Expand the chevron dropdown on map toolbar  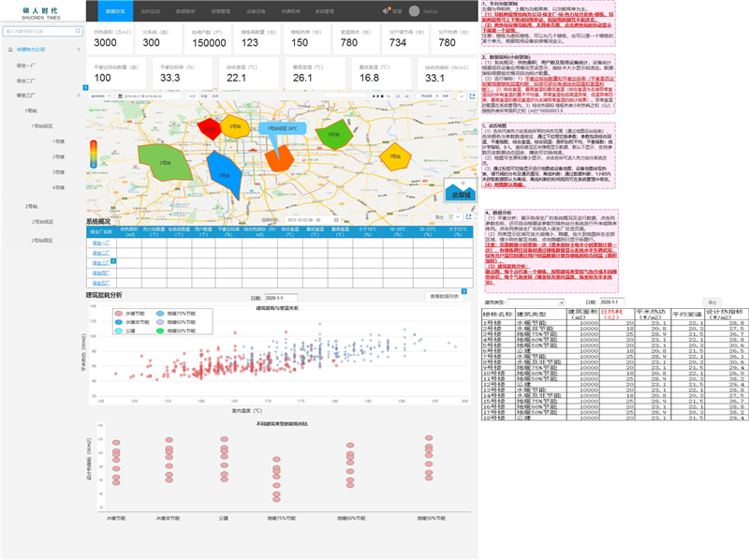(461, 96)
